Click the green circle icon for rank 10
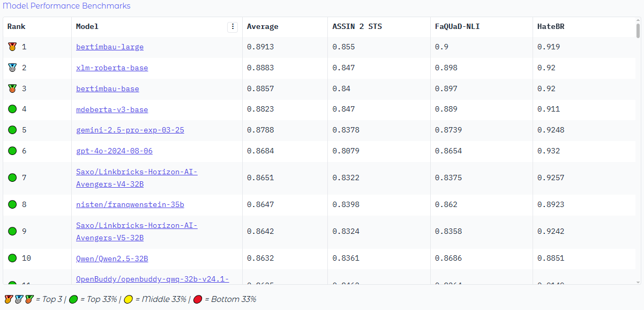 pyautogui.click(x=12, y=258)
